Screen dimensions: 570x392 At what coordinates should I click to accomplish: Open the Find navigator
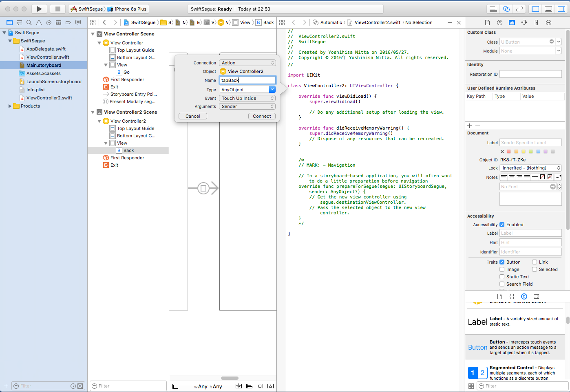click(x=29, y=23)
